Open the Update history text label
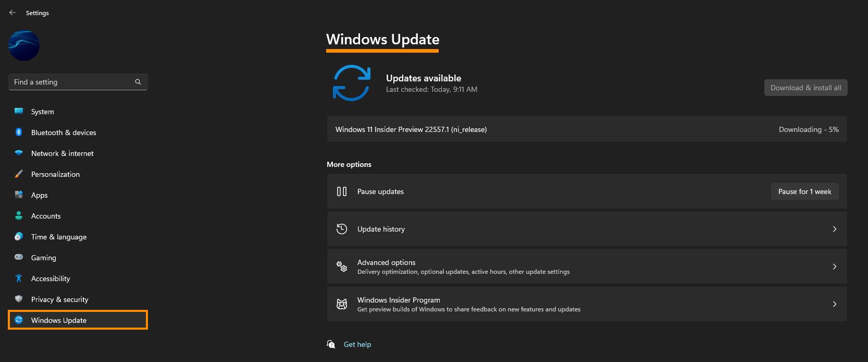This screenshot has height=362, width=868. coord(381,229)
